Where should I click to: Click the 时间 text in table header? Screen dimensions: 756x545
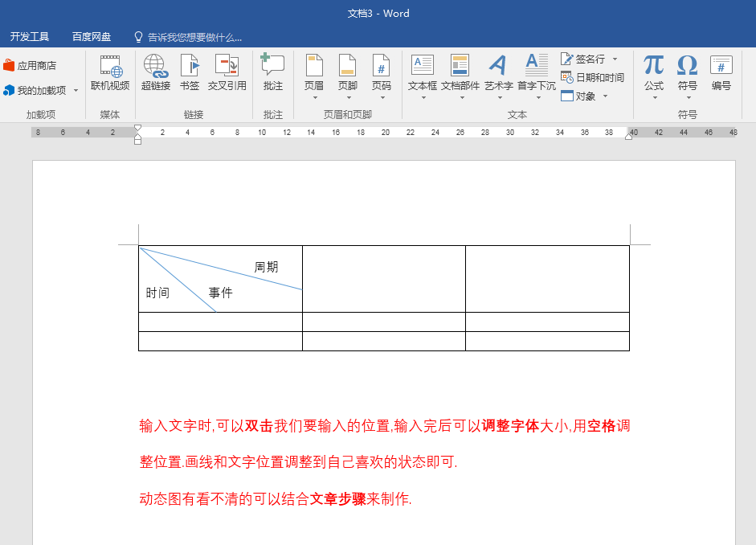click(157, 293)
